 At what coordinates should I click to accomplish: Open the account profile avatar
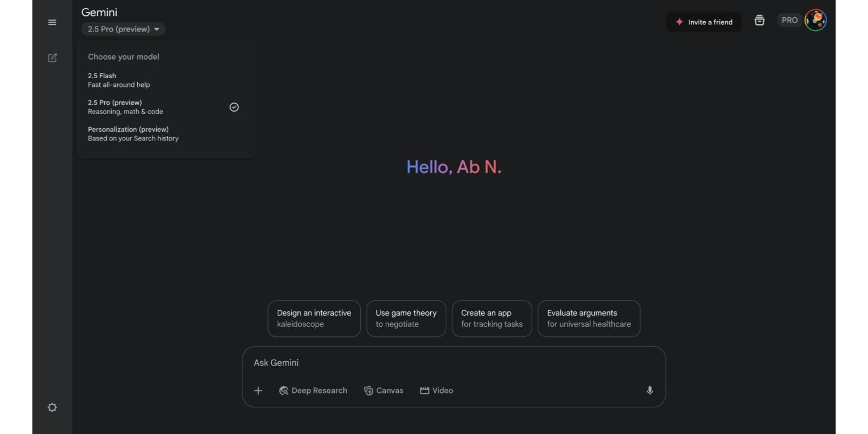815,21
